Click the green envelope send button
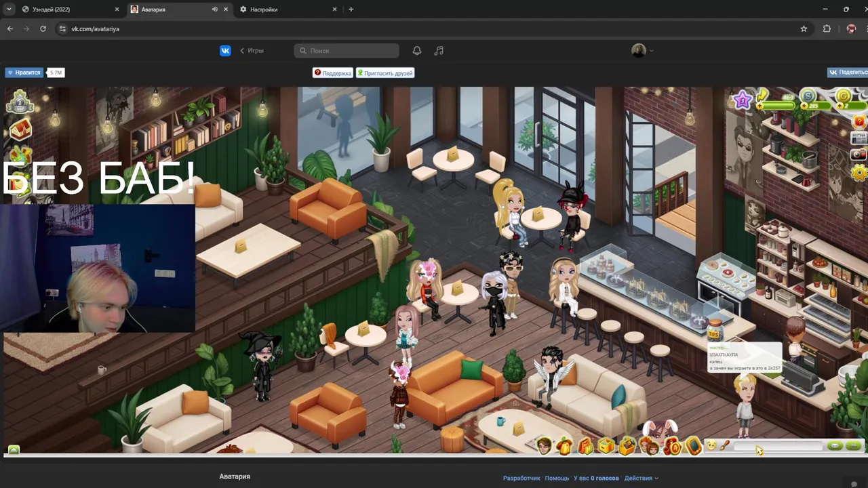868x488 pixels. pyautogui.click(x=835, y=445)
